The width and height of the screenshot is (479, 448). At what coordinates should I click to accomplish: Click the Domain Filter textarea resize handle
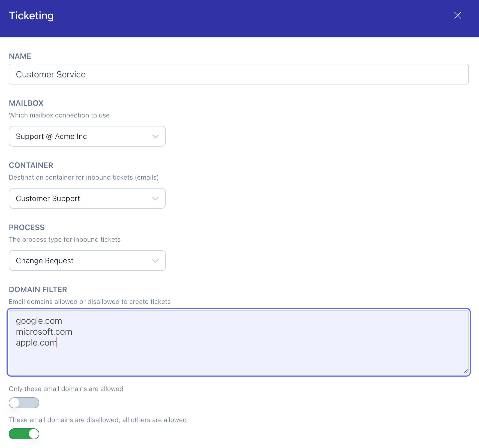click(465, 371)
